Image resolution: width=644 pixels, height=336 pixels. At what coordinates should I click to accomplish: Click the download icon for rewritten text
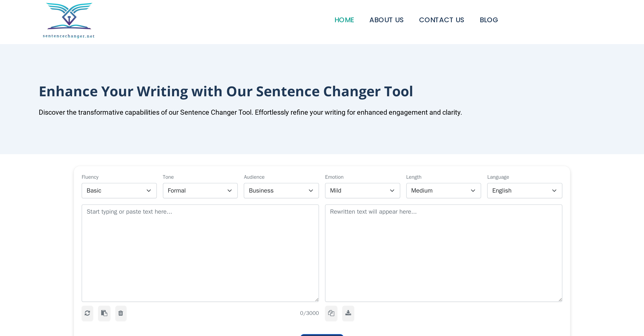[348, 313]
